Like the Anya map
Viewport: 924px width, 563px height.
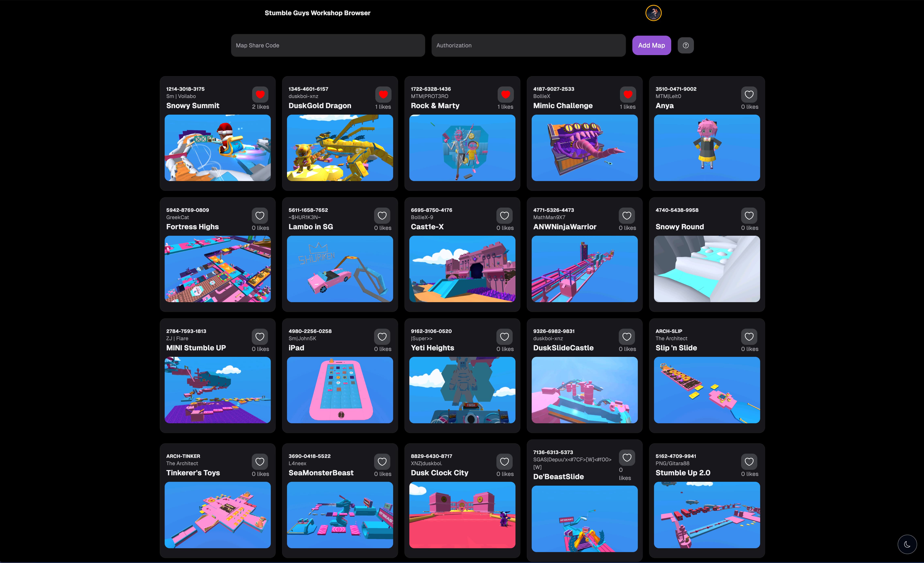[x=749, y=94]
